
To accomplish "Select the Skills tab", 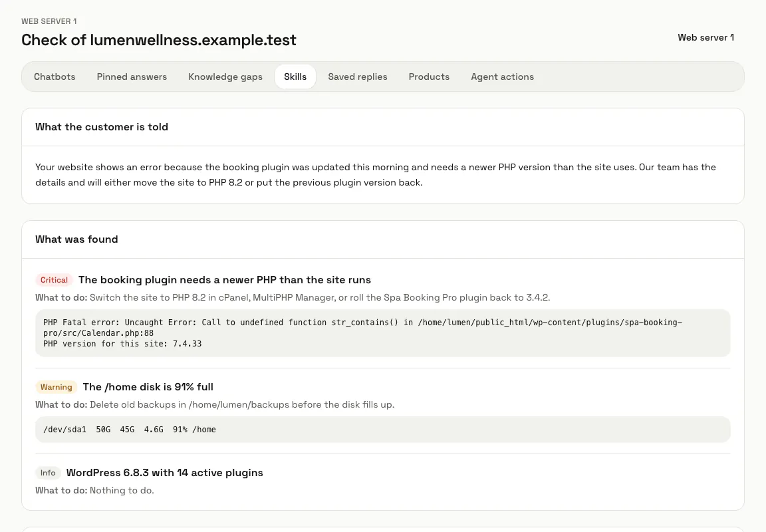I will click(x=295, y=76).
